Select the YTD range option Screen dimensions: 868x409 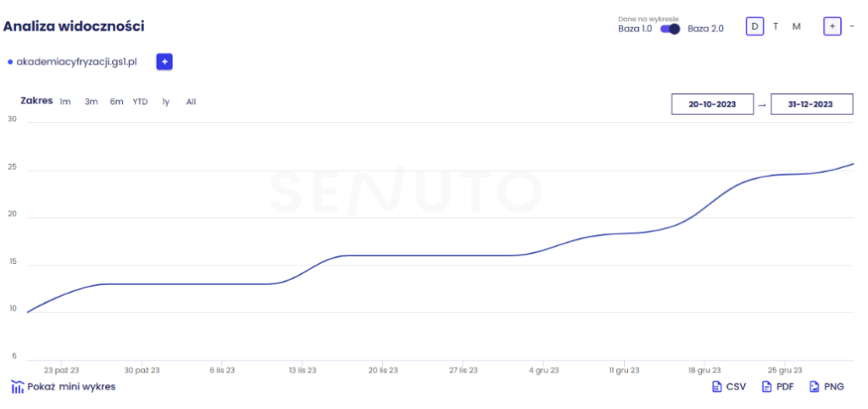click(140, 102)
